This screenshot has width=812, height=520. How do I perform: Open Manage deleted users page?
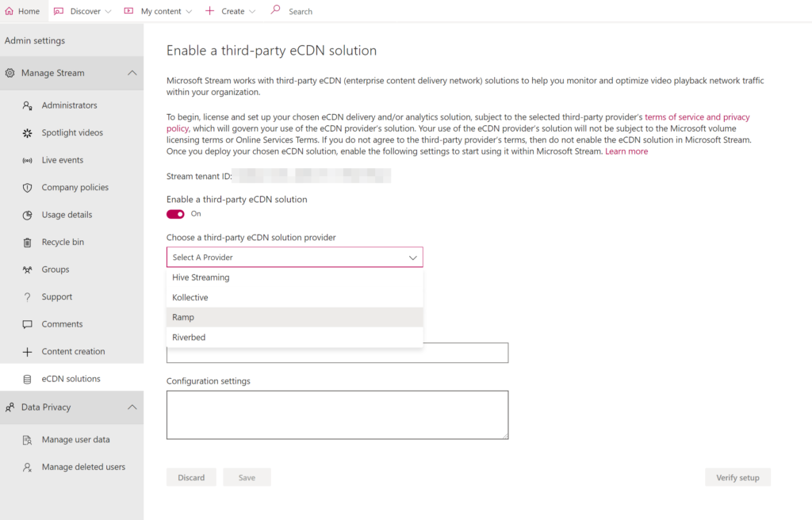point(72,467)
